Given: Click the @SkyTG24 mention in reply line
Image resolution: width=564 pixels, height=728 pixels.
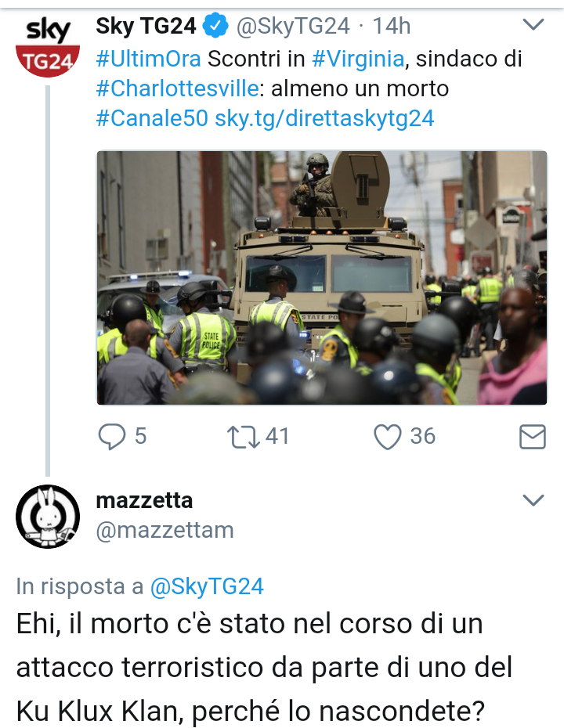Looking at the screenshot, I should [207, 586].
